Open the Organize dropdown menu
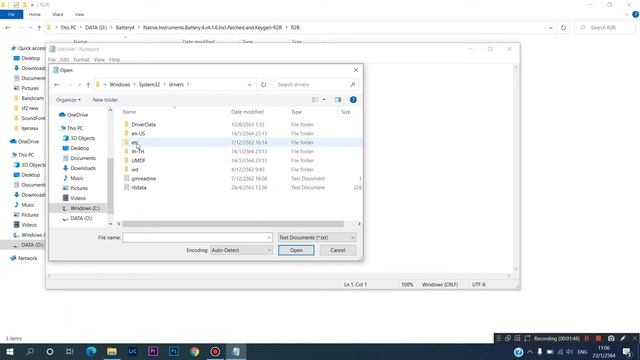 68,100
